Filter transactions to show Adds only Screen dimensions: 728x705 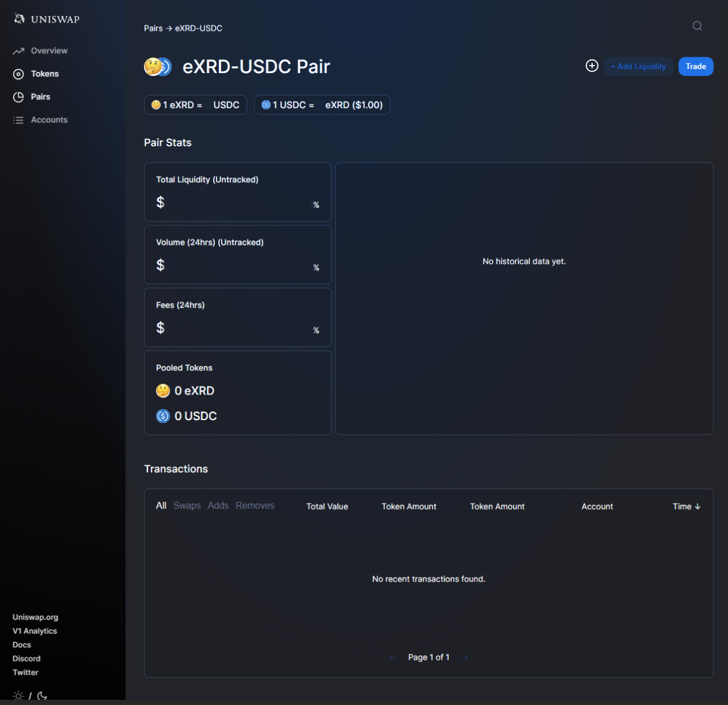218,505
